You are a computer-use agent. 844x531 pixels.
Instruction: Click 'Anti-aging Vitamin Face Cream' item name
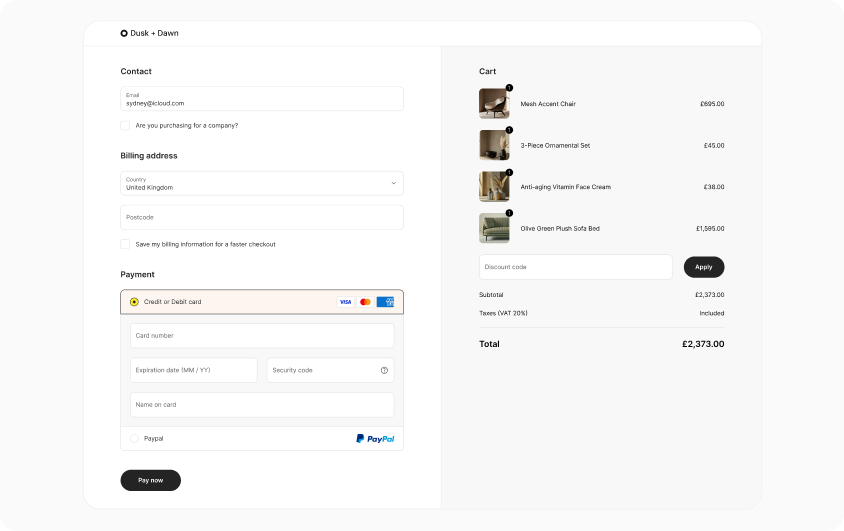click(x=566, y=187)
